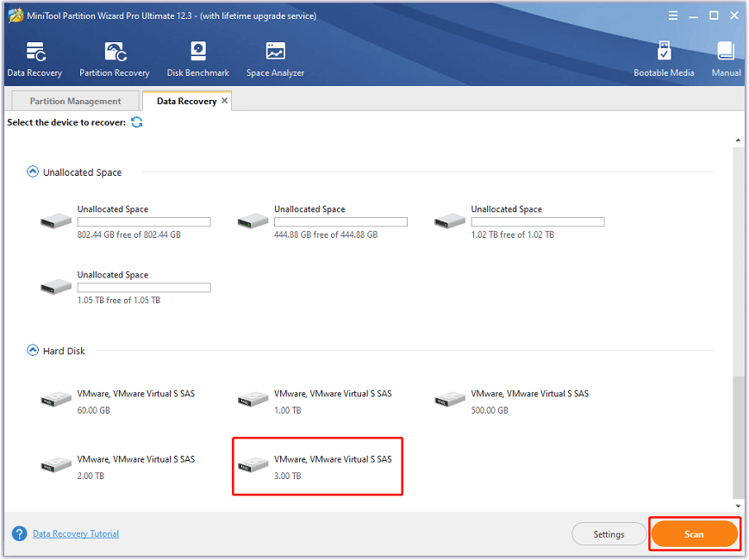Viewport: 749px width, 560px height.
Task: Click 'VMware, VMware Virtual S SAS' label above 60.00 GB
Action: (136, 394)
